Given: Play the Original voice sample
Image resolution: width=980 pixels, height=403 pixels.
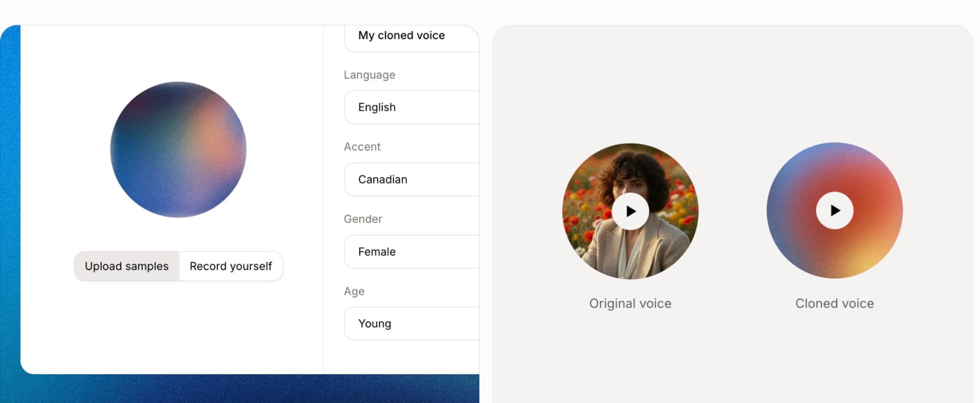Looking at the screenshot, I should coord(630,211).
